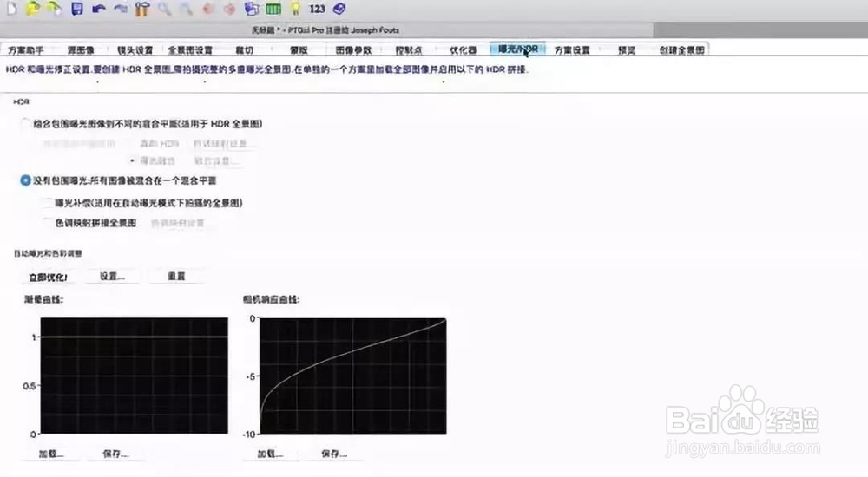This screenshot has height=477, width=868.
Task: Click the light bulb icon
Action: pos(296,9)
